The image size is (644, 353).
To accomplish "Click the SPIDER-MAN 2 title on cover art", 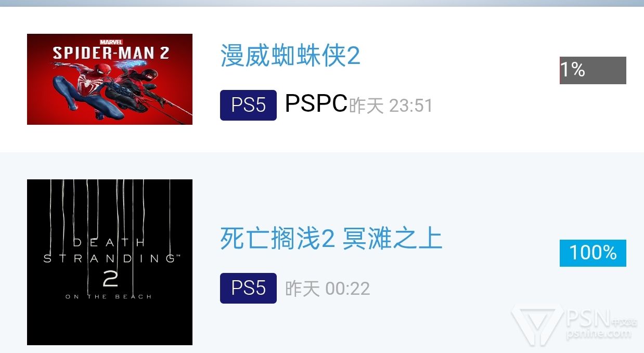I will click(111, 53).
